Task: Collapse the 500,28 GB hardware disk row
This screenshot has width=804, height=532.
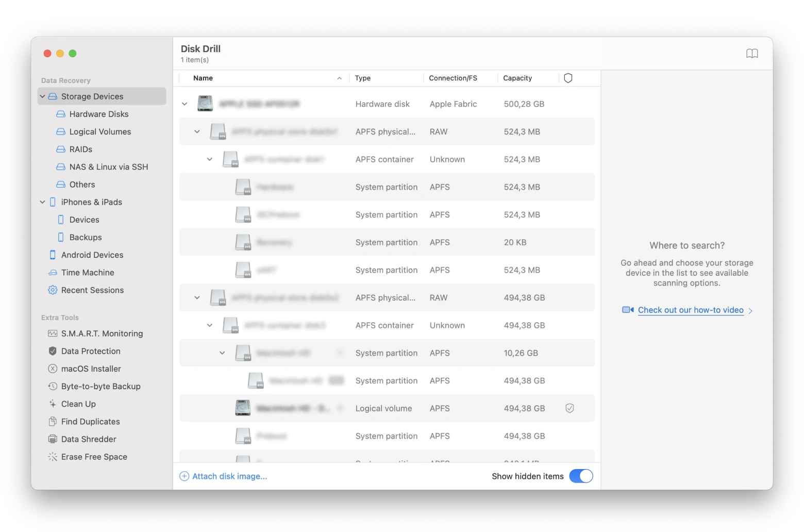Action: (x=185, y=104)
